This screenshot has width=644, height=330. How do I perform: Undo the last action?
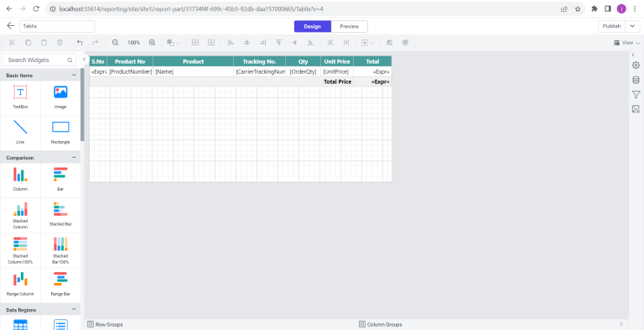pyautogui.click(x=80, y=42)
